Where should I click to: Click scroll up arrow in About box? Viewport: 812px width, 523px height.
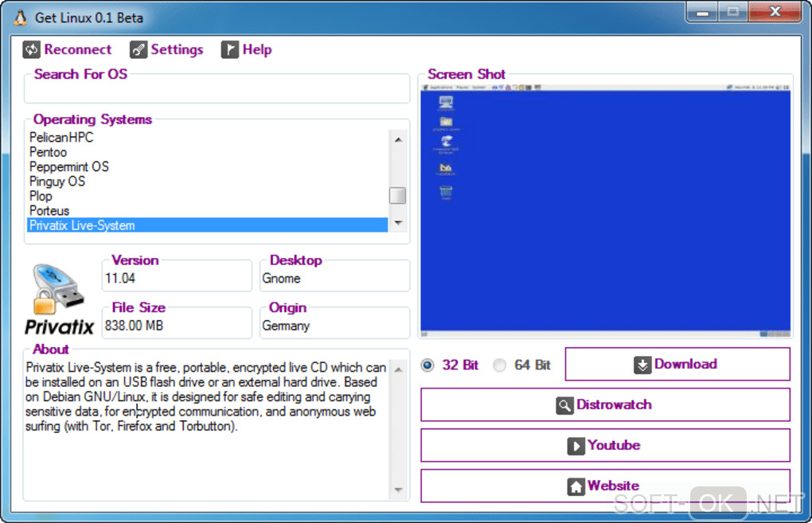point(398,369)
